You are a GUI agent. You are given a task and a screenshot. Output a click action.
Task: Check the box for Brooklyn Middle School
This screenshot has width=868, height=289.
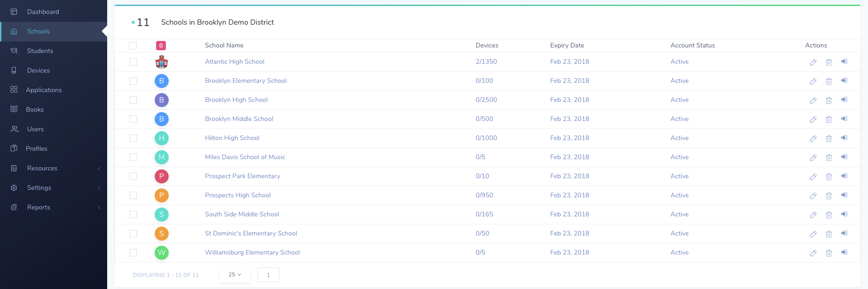pos(133,119)
